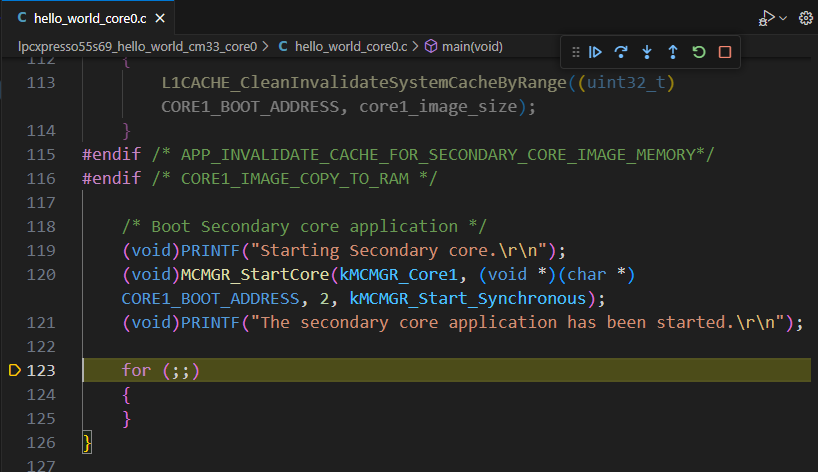
Task: Click the "Starting Secondary core" string
Action: [x=399, y=250]
